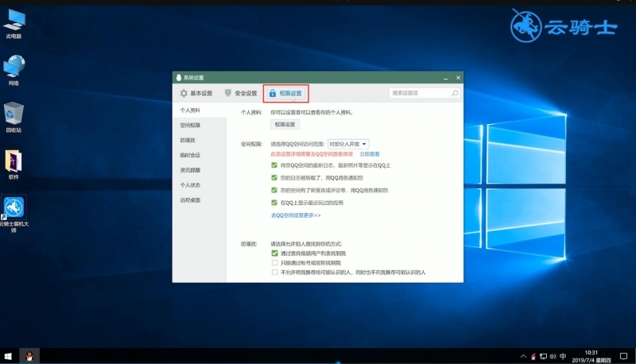636x364 pixels.
Task: Open the taskbar clock and date
Action: point(591,356)
